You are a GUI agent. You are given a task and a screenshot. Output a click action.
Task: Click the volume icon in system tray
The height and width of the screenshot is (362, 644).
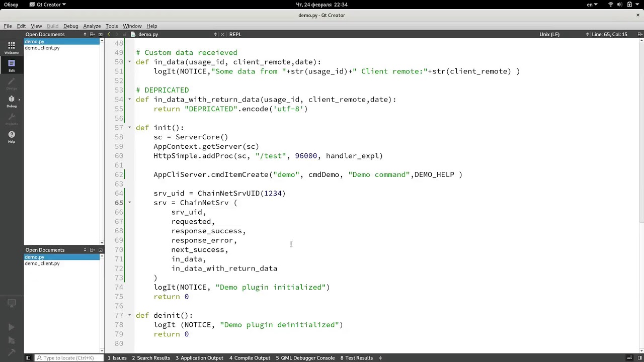(x=620, y=5)
